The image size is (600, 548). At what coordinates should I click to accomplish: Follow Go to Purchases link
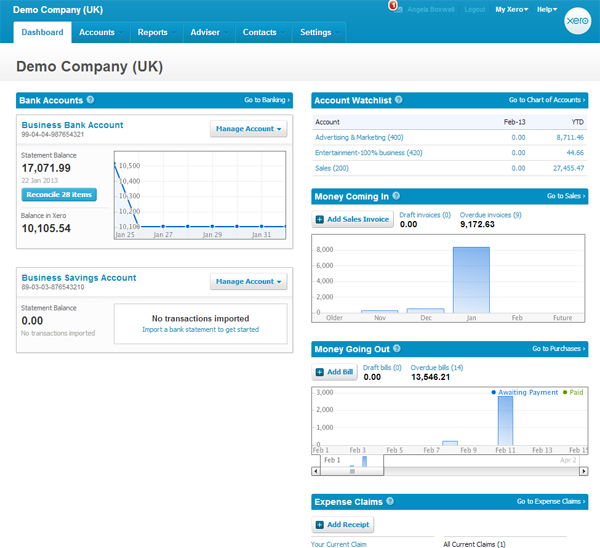click(x=559, y=349)
